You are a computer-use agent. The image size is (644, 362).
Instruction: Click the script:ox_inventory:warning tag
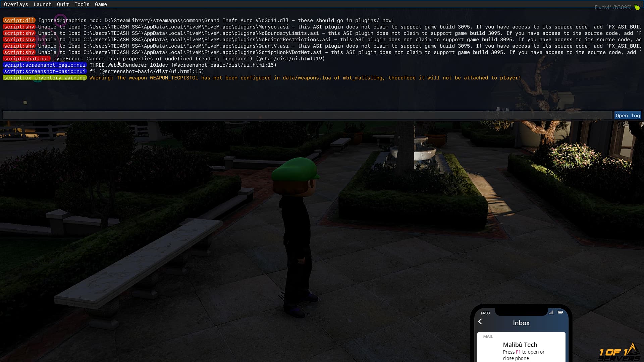[45, 78]
